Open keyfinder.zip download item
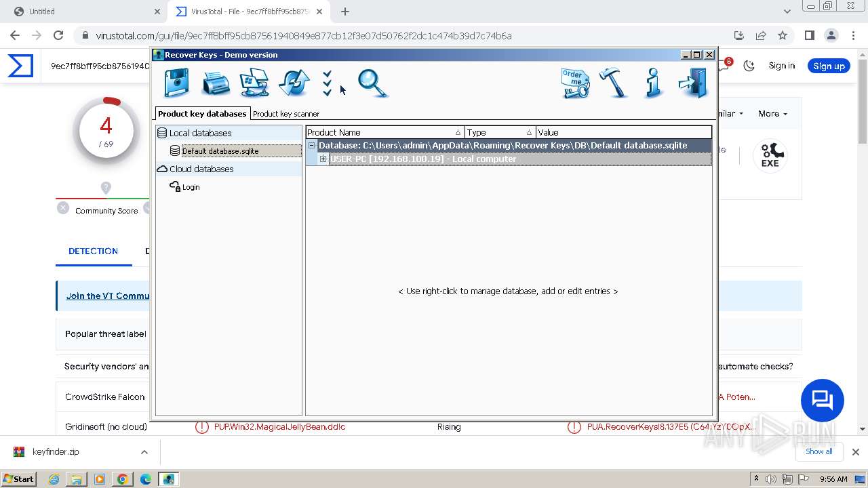868x488 pixels. point(56,452)
